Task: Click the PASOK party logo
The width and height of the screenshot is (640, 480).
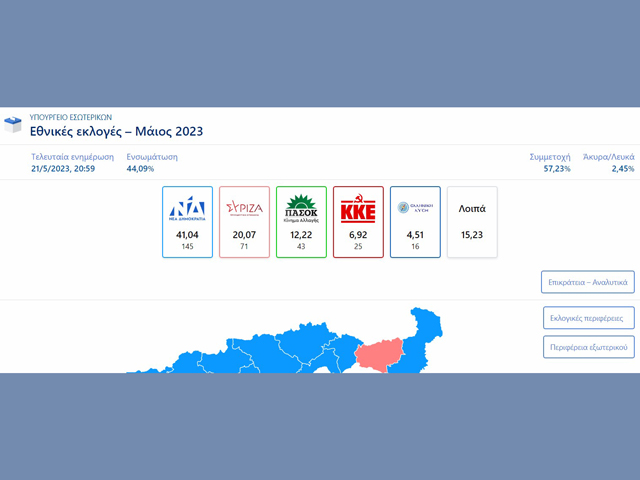Action: [301, 208]
